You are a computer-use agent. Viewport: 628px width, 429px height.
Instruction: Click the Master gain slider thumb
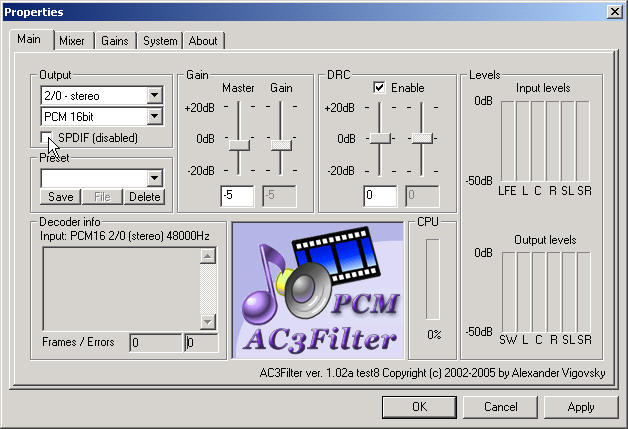coord(239,145)
